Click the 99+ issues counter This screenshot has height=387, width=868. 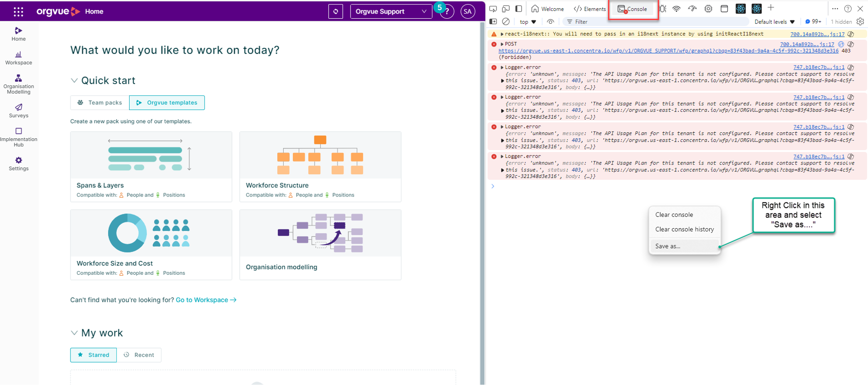813,21
